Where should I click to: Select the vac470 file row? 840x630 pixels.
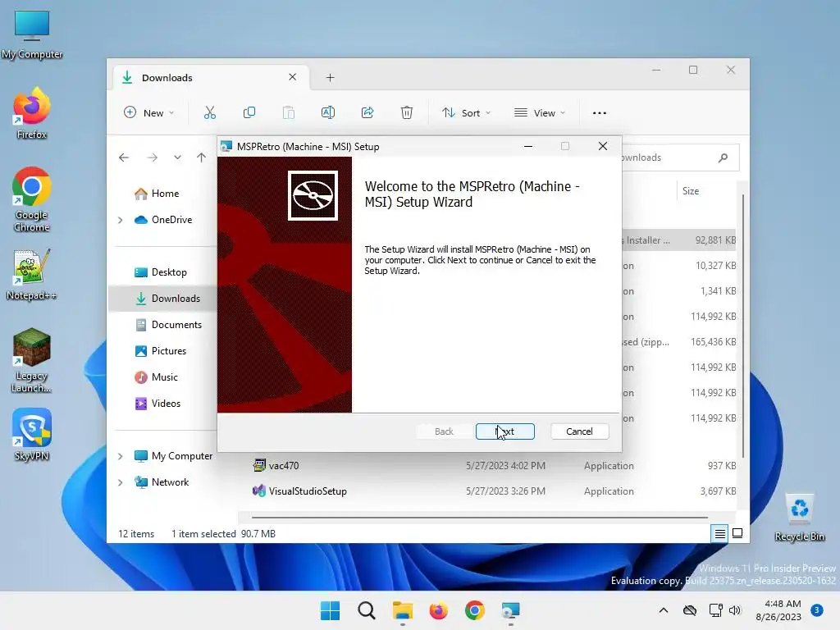495,466
